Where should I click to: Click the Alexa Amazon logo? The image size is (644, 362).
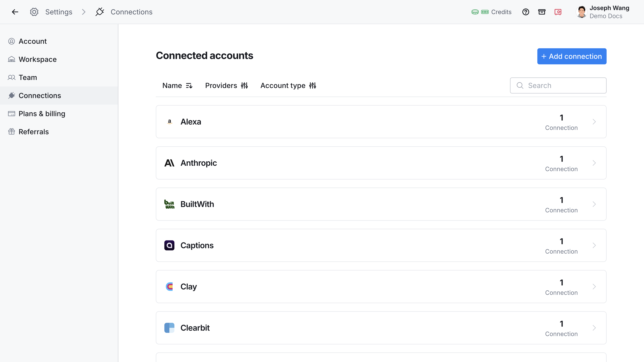click(x=170, y=122)
